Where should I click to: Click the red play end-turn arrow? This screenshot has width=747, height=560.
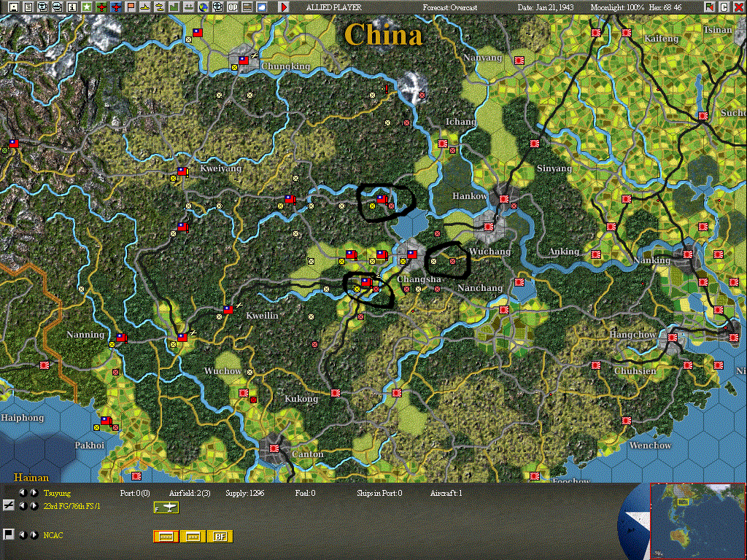pos(284,7)
